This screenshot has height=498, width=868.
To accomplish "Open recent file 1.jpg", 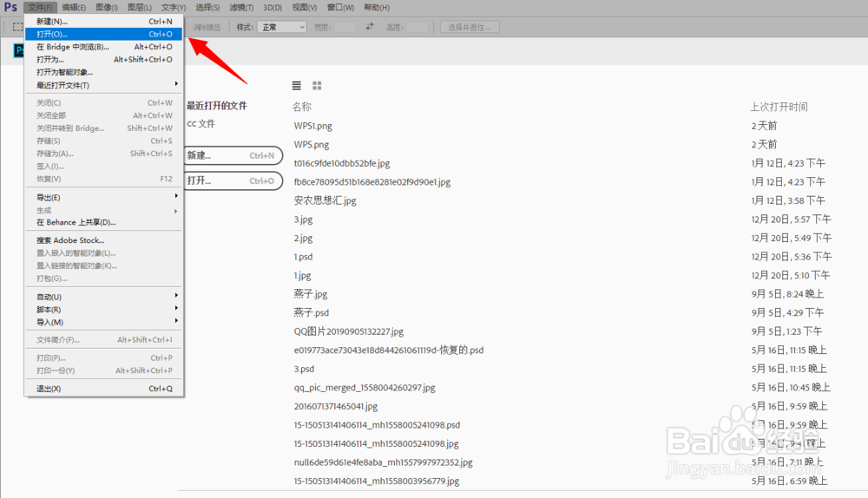I will tap(302, 276).
